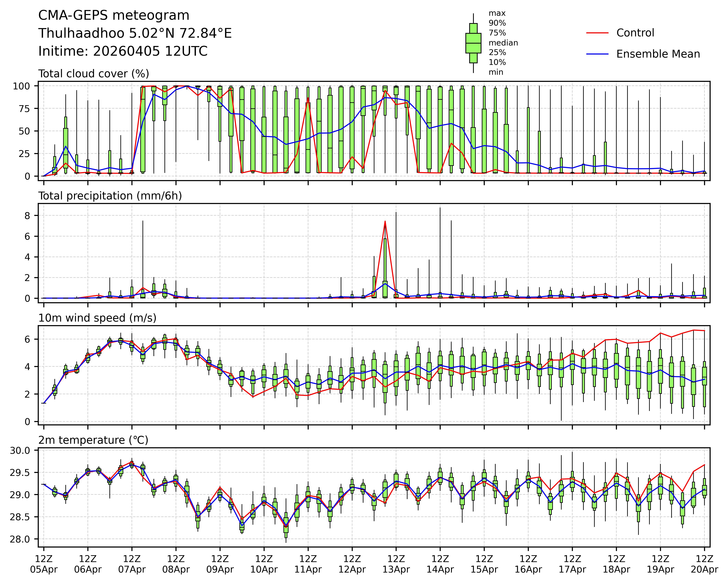Click the 12Z 13Apr axis tick label
Viewport: 728px width, 584px height.
tap(396, 564)
